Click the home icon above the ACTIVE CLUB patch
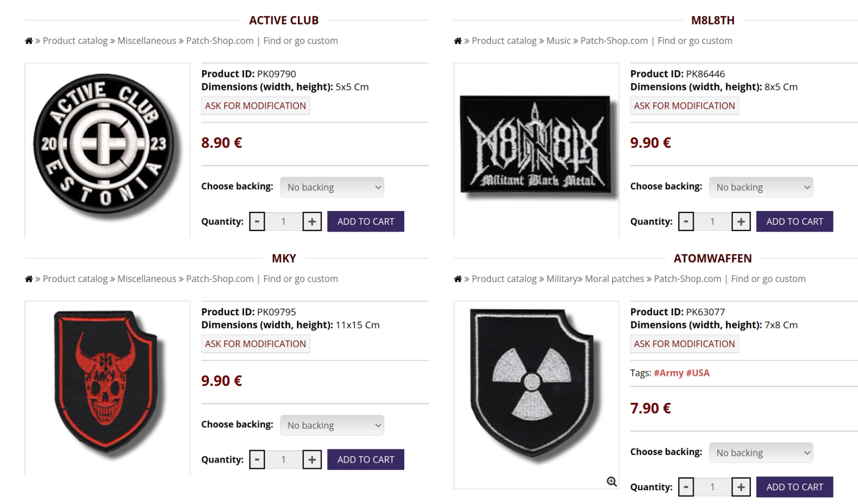Viewport: 858px width, 504px height. pyautogui.click(x=29, y=40)
